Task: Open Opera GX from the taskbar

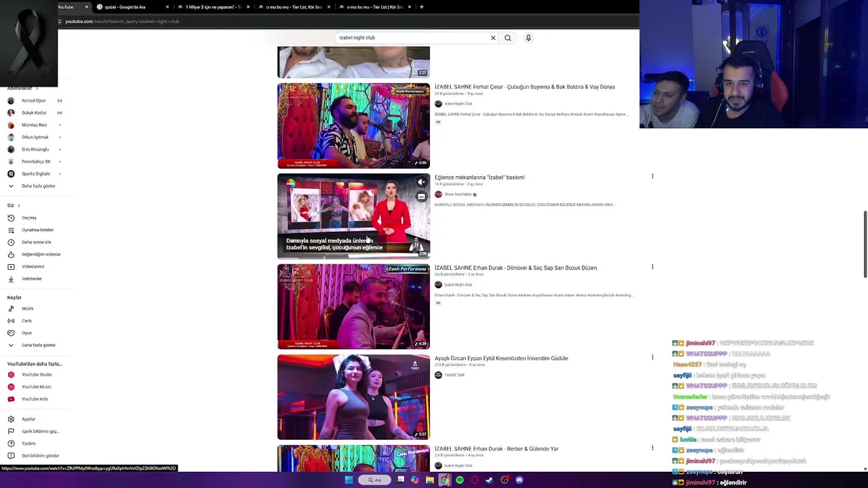Action: [x=475, y=480]
